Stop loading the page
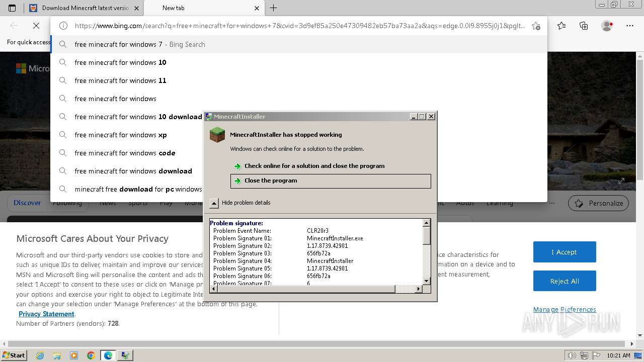The width and height of the screenshot is (644, 362). [36, 26]
